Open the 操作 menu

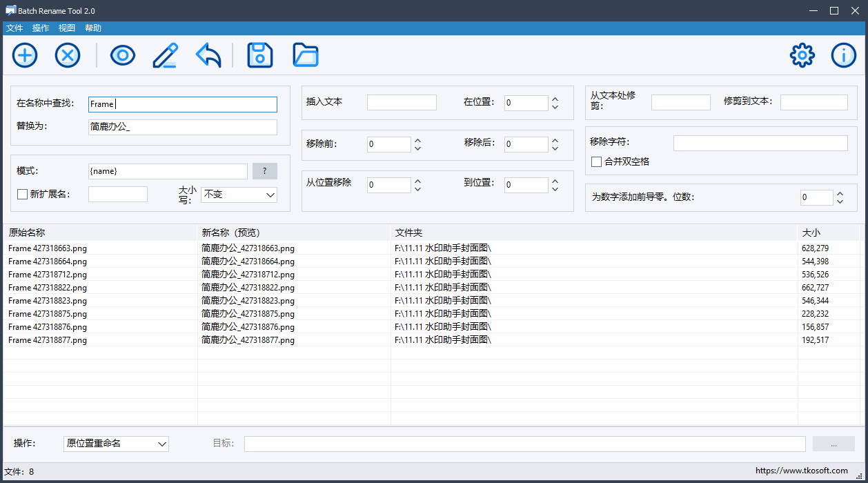(x=41, y=28)
